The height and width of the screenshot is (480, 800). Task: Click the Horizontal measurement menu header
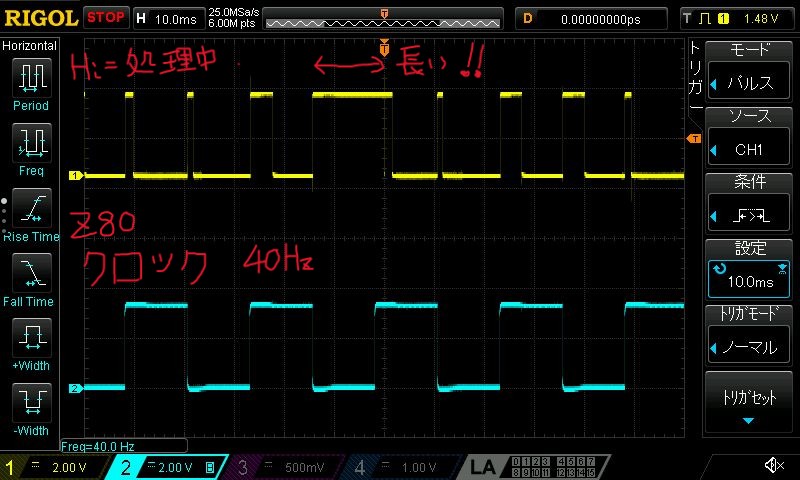(30, 46)
